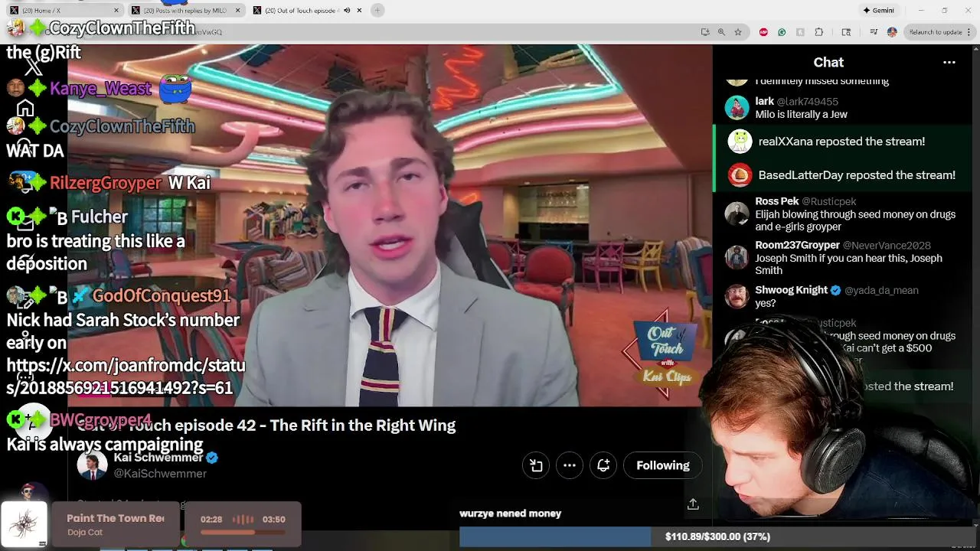The width and height of the screenshot is (980, 551).
Task: Click RilzergGroyper username in overlay
Action: [106, 183]
